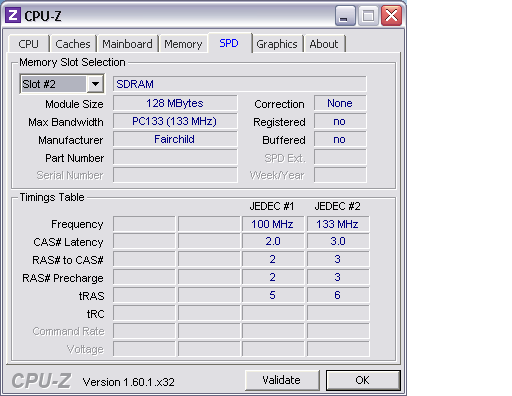Click the RAS# to CAS# value 2
Image resolution: width=512 pixels, height=396 pixels.
click(x=273, y=259)
